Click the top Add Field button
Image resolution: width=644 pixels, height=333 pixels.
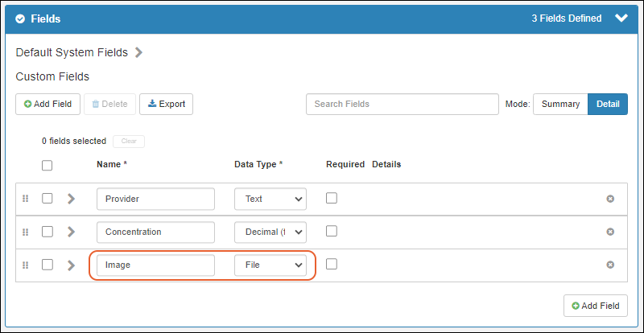(47, 104)
